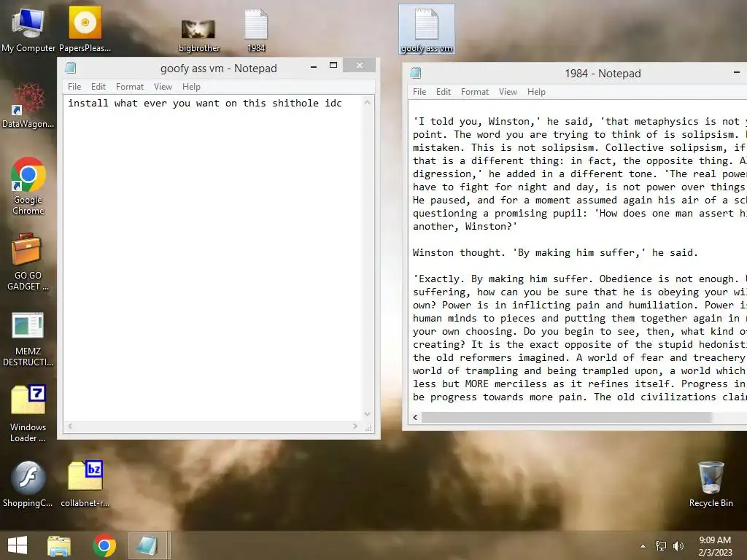Select the DataWagon shortcut icon

tap(28, 106)
